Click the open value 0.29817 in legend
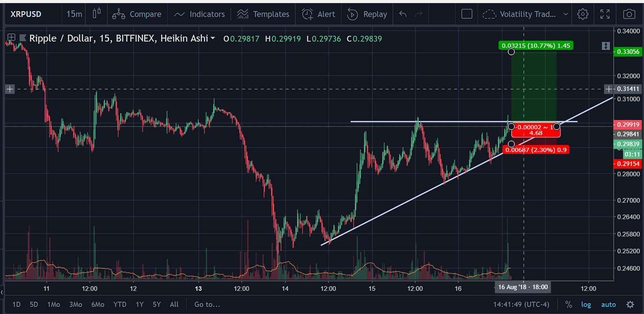 tap(245, 39)
